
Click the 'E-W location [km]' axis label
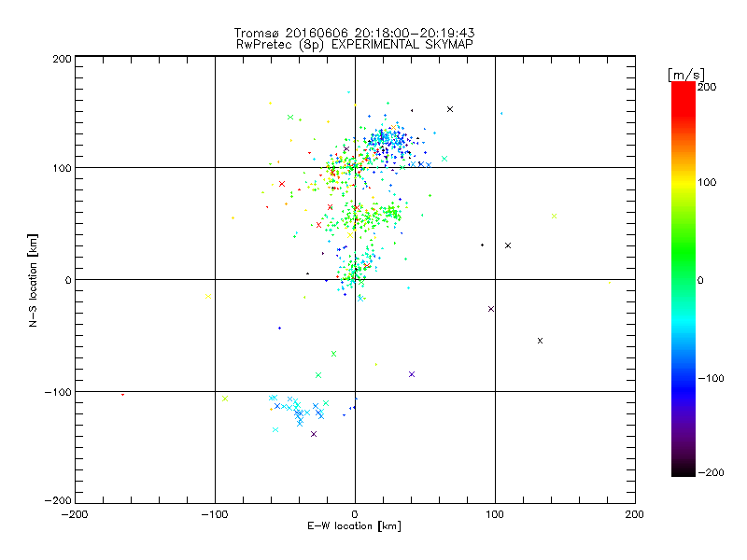pyautogui.click(x=354, y=526)
